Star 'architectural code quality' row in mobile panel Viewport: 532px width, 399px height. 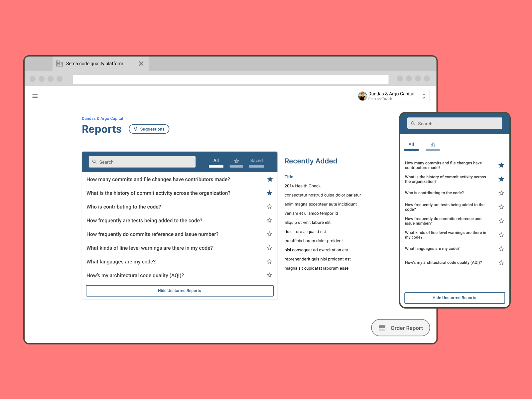(x=501, y=263)
